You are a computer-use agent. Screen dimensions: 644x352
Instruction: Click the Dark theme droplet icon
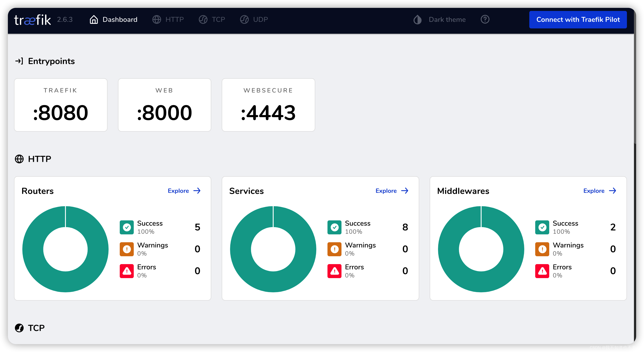click(417, 19)
